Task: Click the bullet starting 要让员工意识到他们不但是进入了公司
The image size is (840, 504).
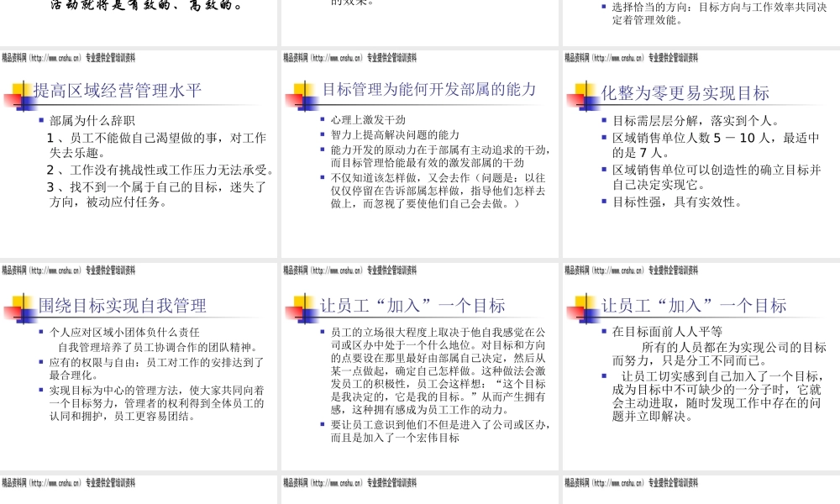Action: (x=440, y=431)
